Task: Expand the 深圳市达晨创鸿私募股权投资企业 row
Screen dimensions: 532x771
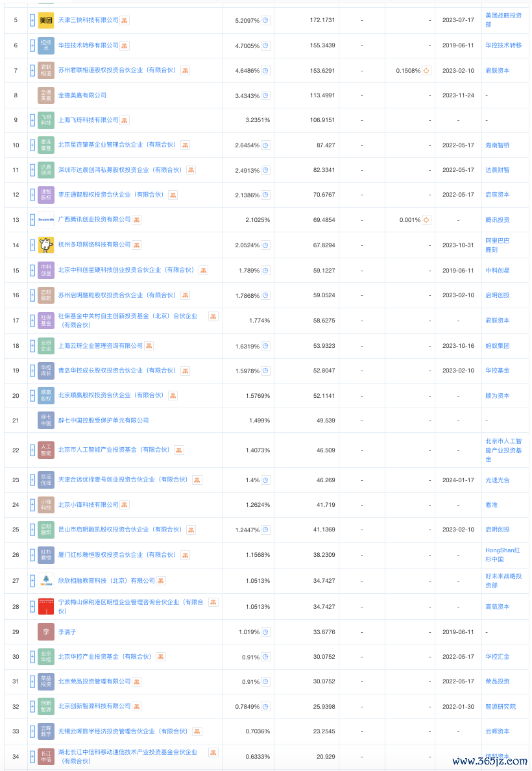Action: coord(32,170)
